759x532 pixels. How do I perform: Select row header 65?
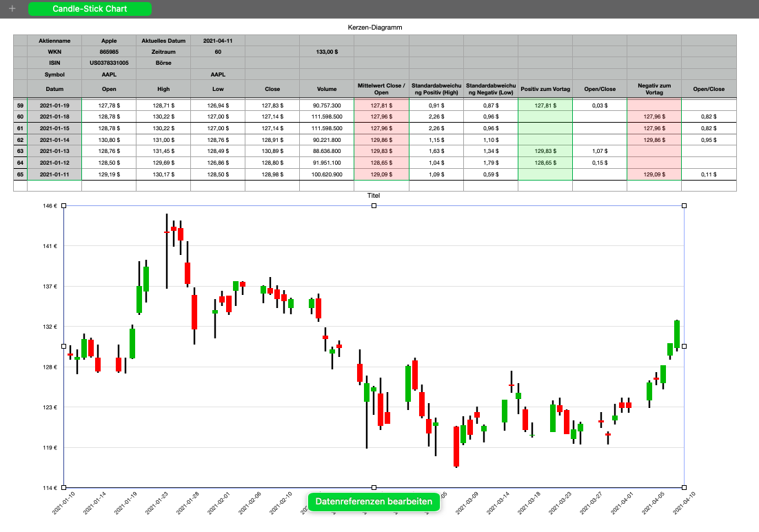20,175
